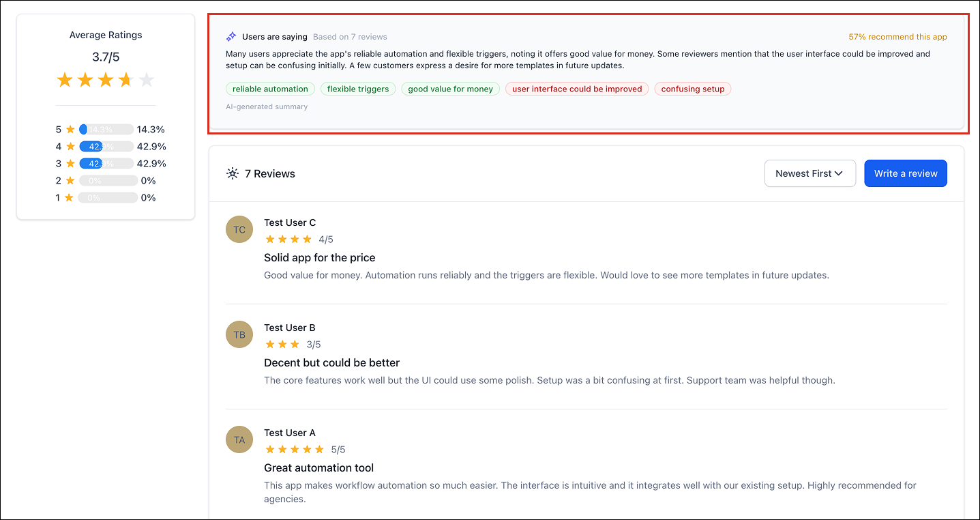Screen dimensions: 980x520
Task: Click Test User A's review body text
Action: [x=591, y=492]
